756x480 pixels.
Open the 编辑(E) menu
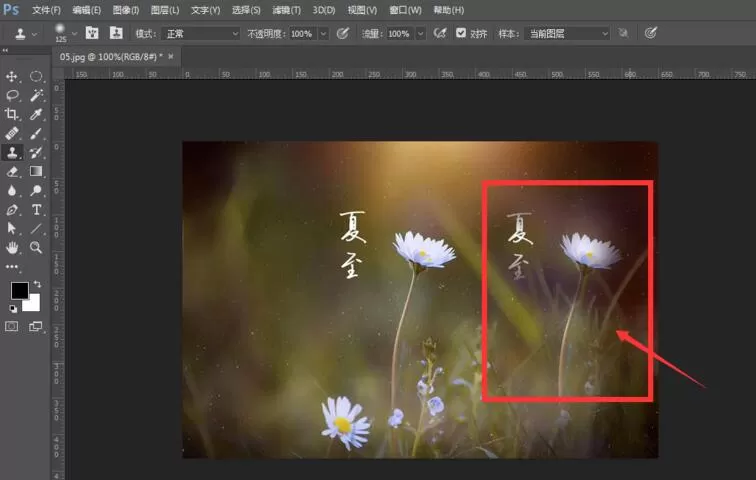[86, 10]
